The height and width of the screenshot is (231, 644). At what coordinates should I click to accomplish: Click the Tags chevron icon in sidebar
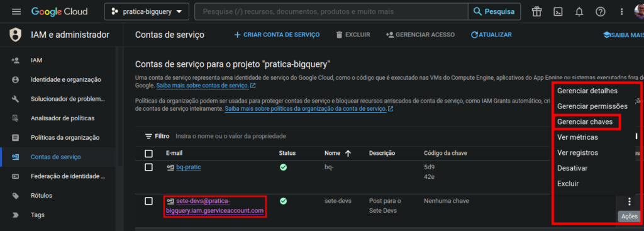(x=16, y=215)
